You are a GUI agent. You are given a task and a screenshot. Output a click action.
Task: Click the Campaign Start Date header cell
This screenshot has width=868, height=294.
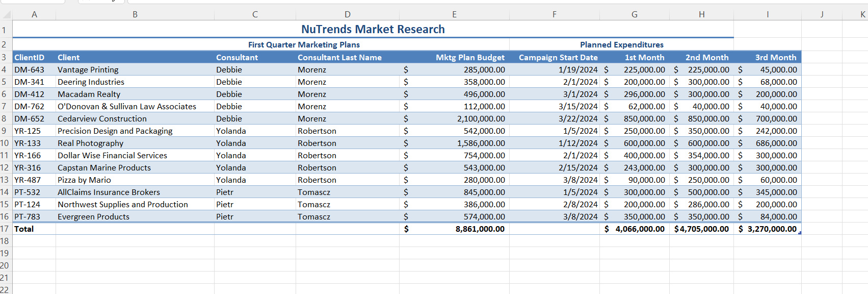coord(558,57)
